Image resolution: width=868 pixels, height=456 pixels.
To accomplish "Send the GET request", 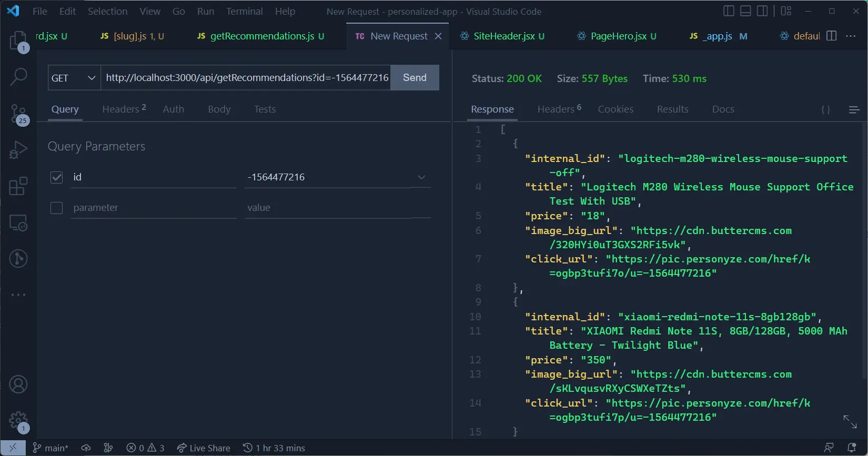I will (x=415, y=78).
